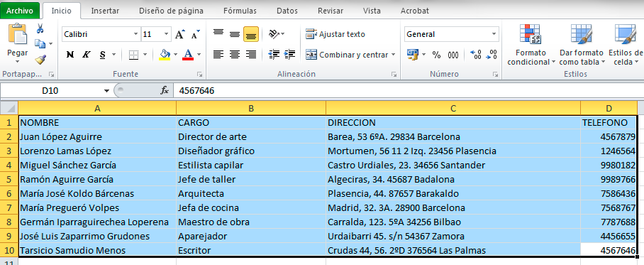Open the font size dropdown
The image size is (644, 265).
tap(167, 34)
